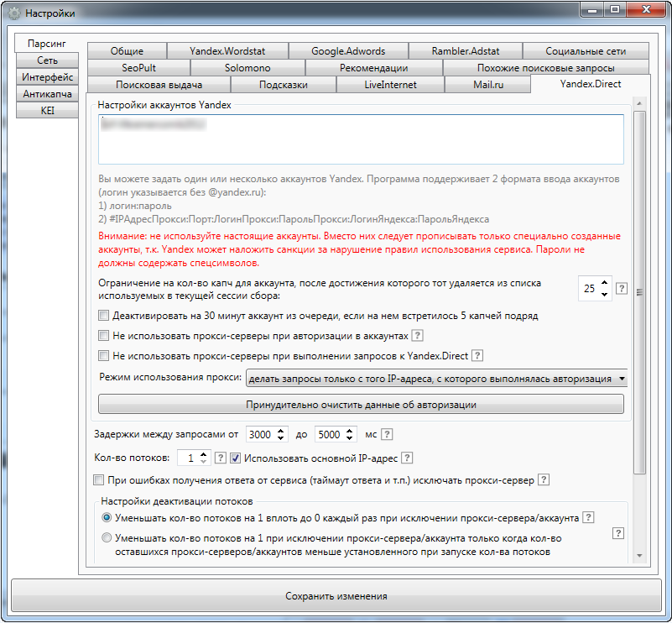Viewport: 672px width, 623px height.
Task: Open help for 'При ошибках получения ответа' option
Action: tap(544, 479)
